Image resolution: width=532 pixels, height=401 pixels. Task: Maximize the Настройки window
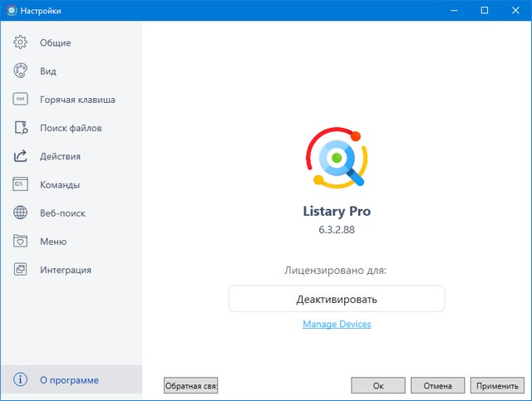484,11
